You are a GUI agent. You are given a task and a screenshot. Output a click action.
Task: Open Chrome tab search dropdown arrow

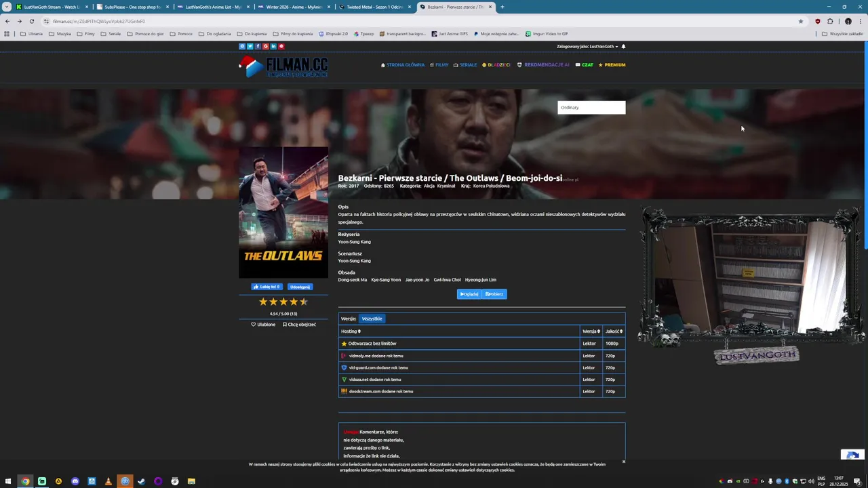(7, 7)
